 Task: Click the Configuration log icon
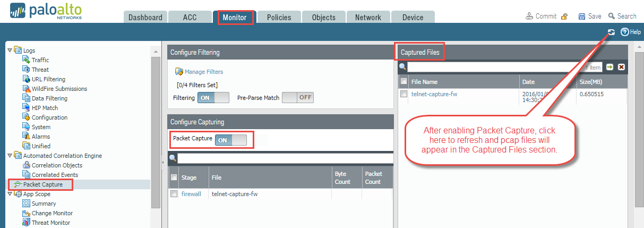point(26,117)
